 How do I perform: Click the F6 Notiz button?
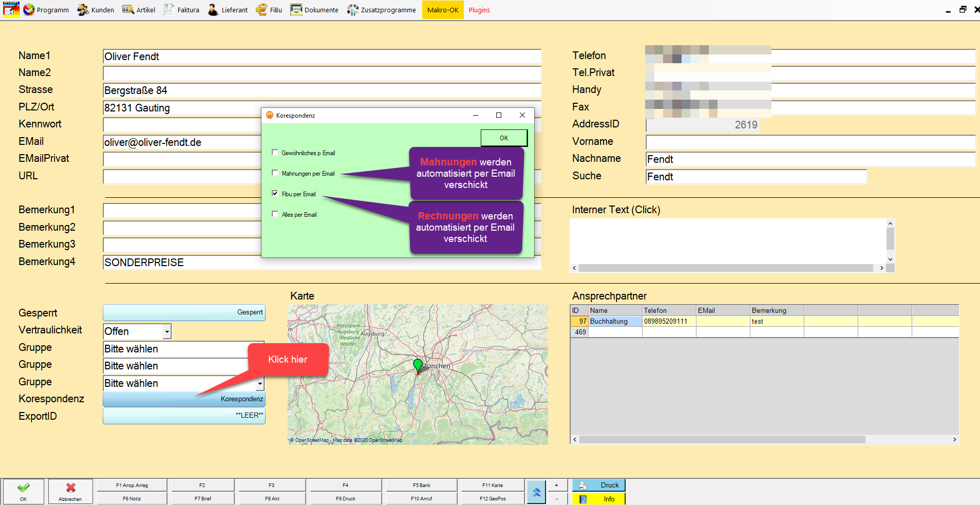[132, 498]
